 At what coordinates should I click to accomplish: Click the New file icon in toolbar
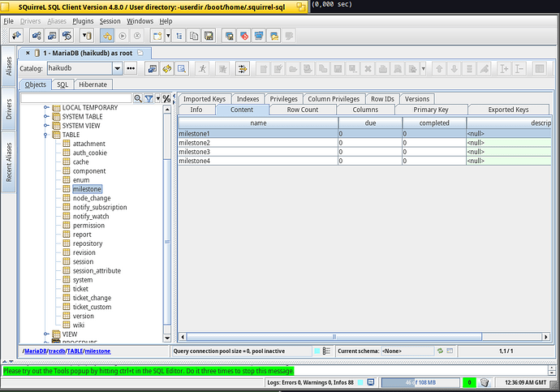point(157,36)
